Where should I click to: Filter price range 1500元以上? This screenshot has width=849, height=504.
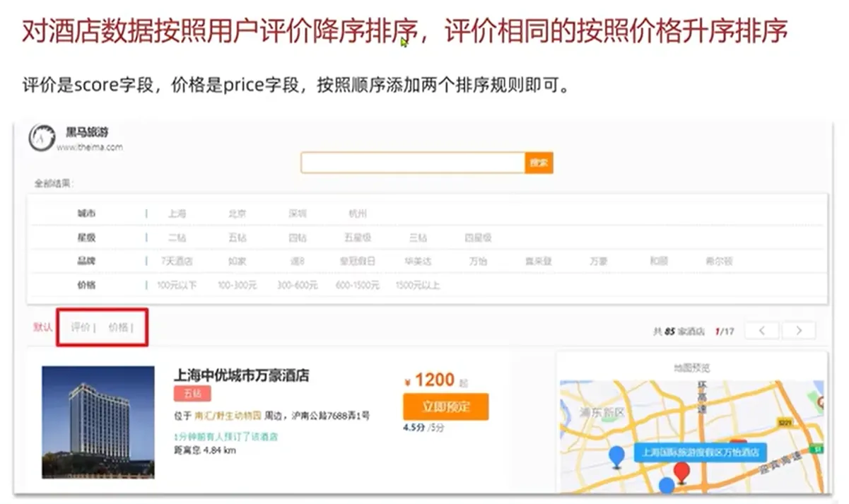tap(417, 286)
